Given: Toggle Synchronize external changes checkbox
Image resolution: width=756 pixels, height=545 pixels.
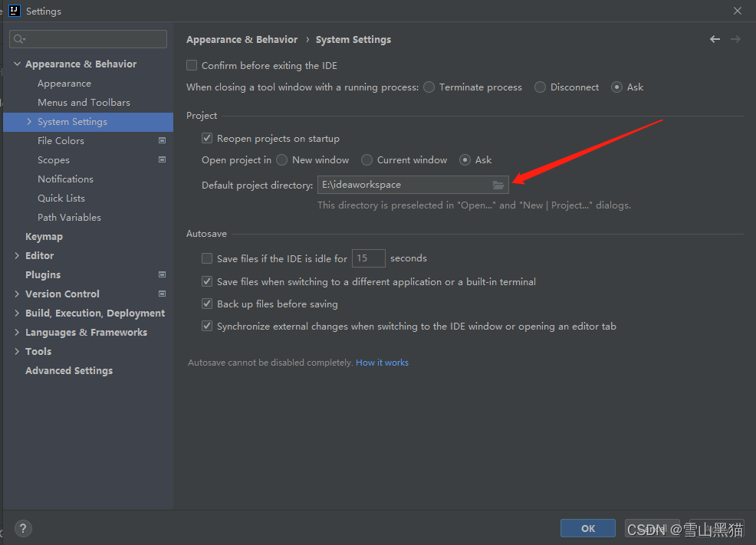Looking at the screenshot, I should click(x=207, y=327).
